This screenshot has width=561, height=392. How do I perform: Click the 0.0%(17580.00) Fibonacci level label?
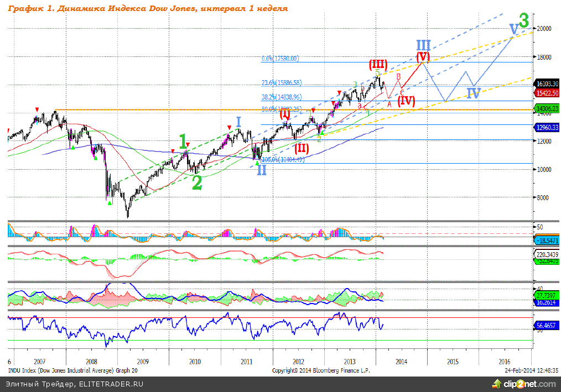(280, 58)
